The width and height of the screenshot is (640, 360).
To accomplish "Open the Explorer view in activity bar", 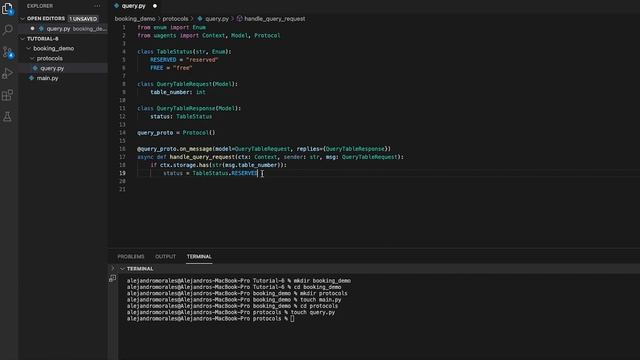I will (x=7, y=8).
